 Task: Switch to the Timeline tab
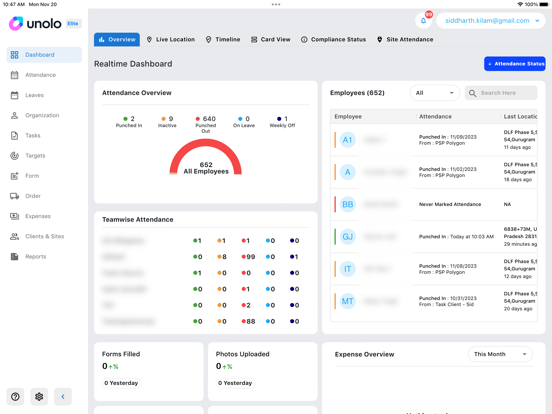[223, 39]
